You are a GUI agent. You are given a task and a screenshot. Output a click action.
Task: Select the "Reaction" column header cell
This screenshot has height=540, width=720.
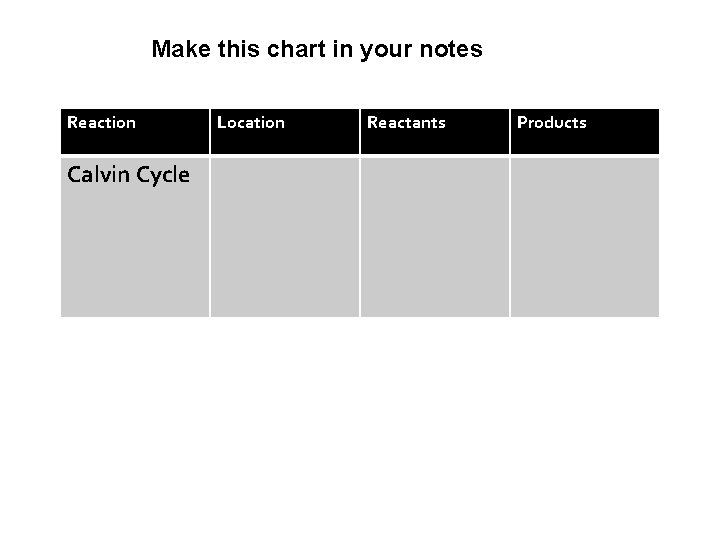(x=135, y=131)
